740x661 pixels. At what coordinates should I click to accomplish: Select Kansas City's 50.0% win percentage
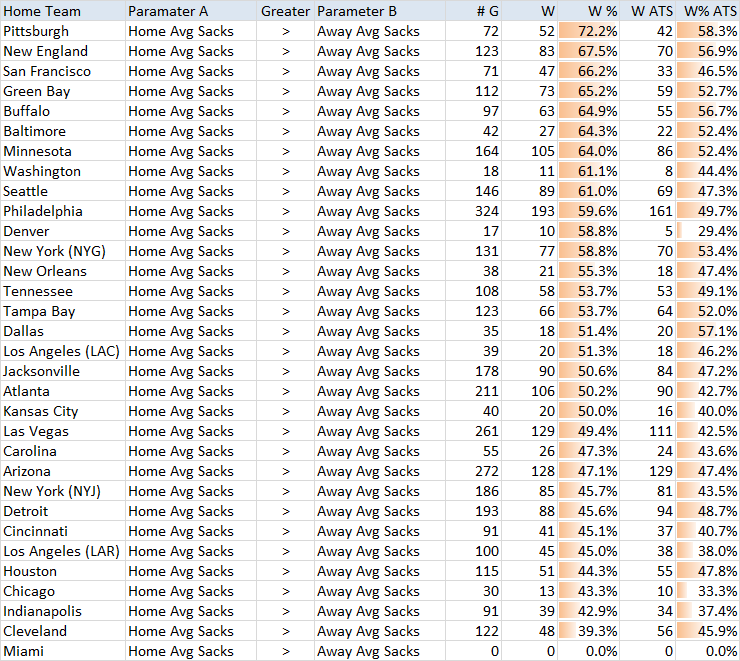(x=589, y=411)
